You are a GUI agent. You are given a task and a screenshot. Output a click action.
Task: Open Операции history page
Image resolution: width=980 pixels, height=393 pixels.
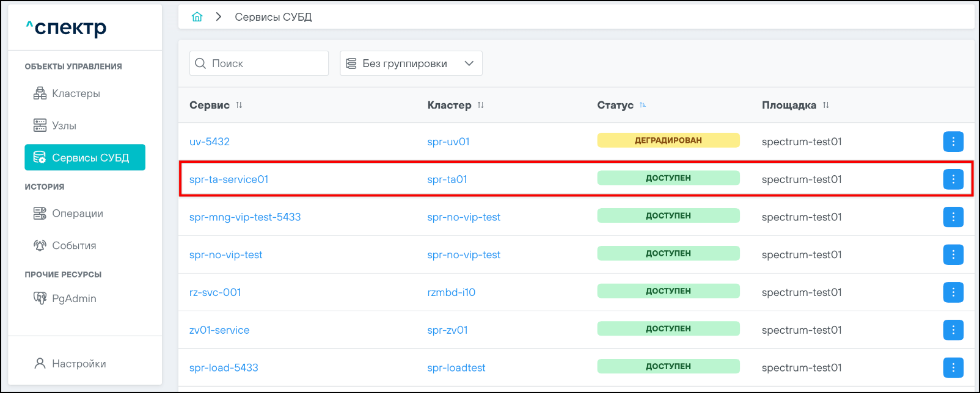[77, 214]
